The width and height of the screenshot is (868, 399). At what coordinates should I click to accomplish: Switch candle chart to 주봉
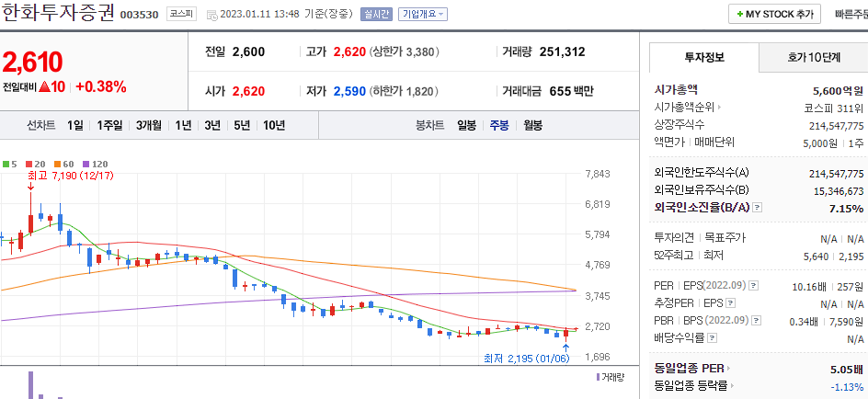[498, 126]
